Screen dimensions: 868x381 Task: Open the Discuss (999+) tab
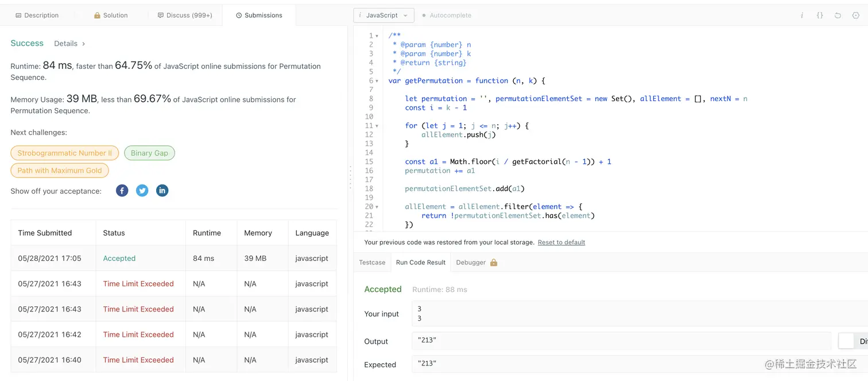(x=185, y=16)
